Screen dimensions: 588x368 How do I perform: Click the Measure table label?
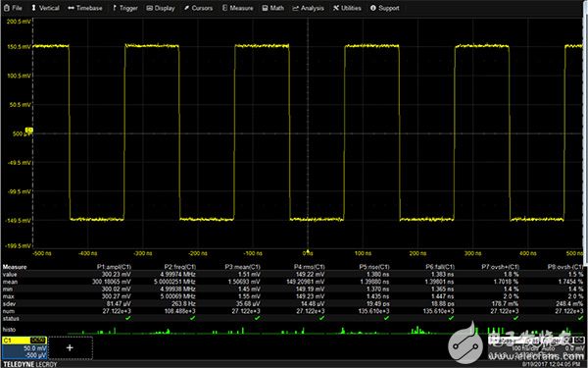(15, 267)
